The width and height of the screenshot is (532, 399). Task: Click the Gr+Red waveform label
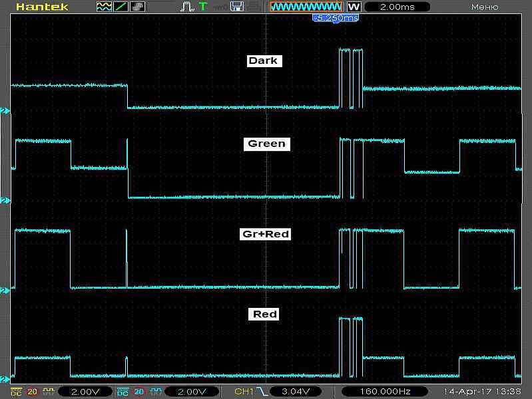(x=265, y=234)
